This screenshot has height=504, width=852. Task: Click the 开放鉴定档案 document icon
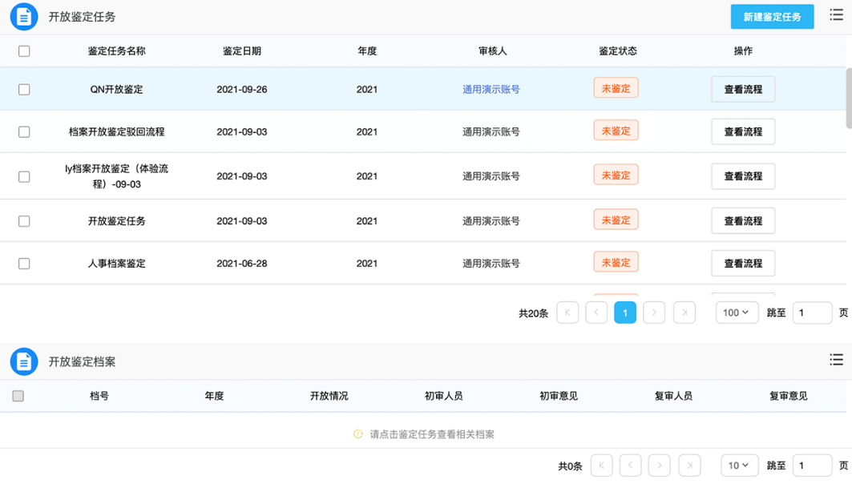click(x=24, y=361)
